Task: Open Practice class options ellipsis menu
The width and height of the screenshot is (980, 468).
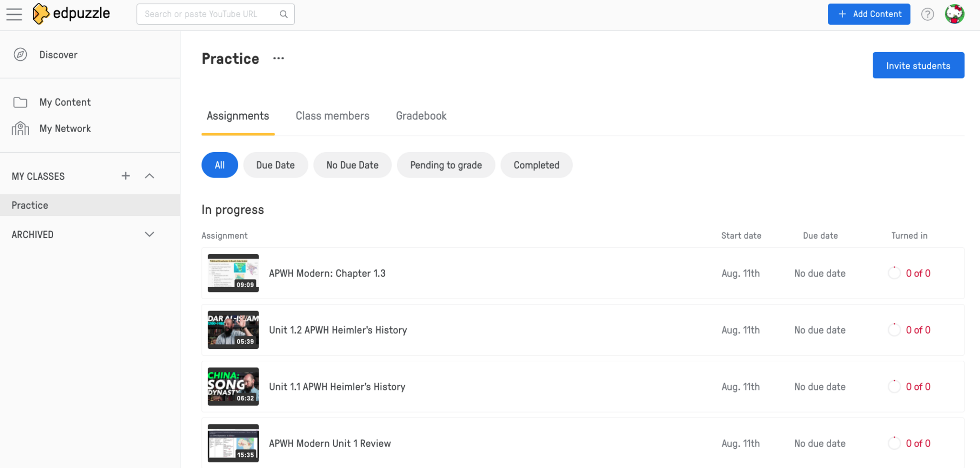Action: tap(278, 58)
